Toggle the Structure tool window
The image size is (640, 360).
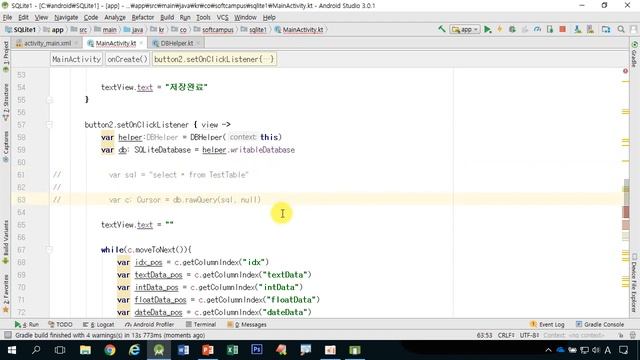[5, 102]
